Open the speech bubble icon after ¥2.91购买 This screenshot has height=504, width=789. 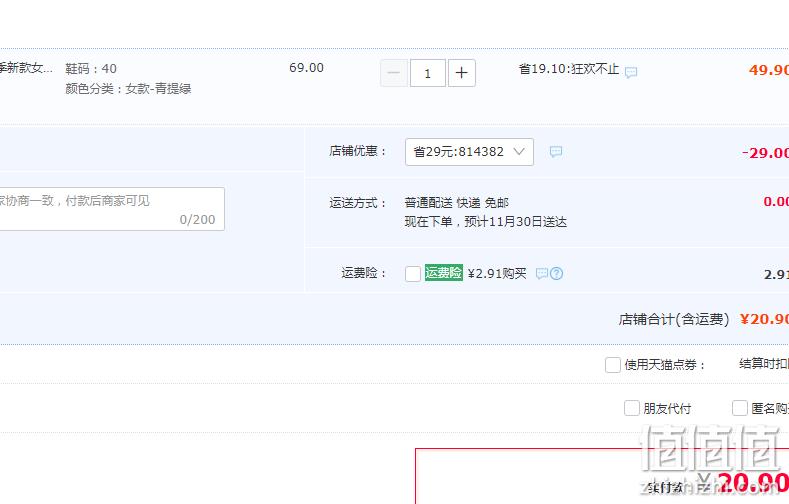(541, 274)
